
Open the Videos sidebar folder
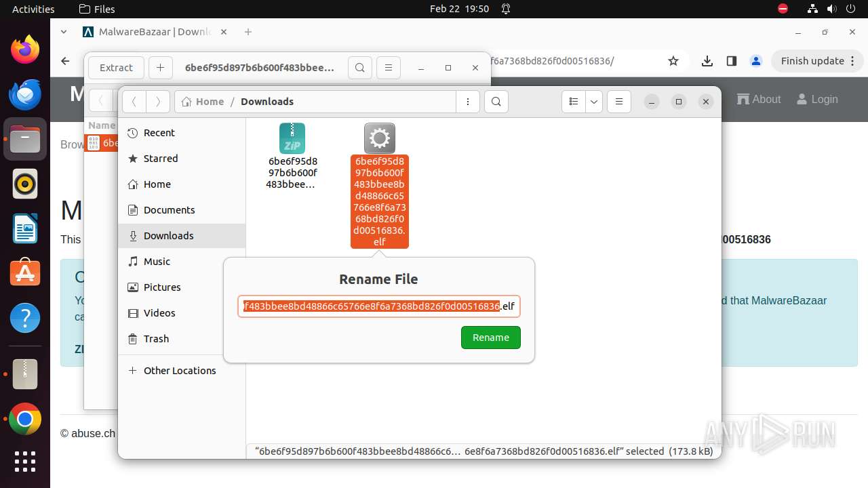click(x=181, y=313)
